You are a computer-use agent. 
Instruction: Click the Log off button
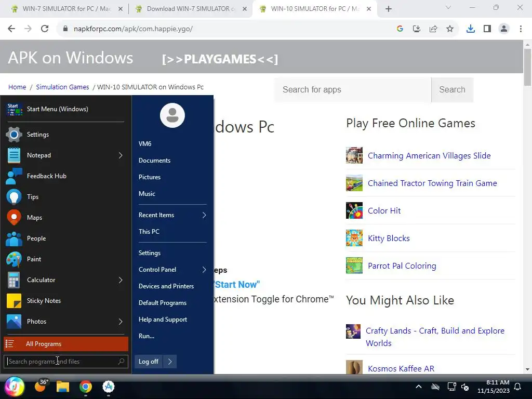[149, 362]
